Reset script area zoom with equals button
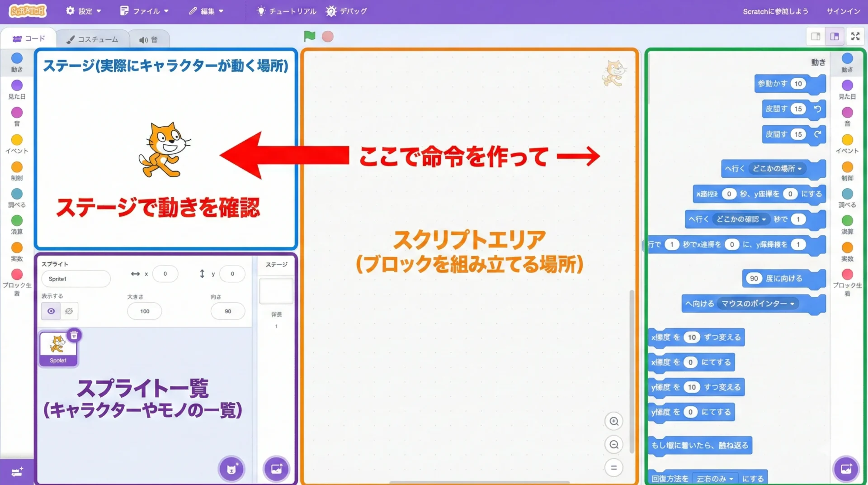 tap(613, 468)
